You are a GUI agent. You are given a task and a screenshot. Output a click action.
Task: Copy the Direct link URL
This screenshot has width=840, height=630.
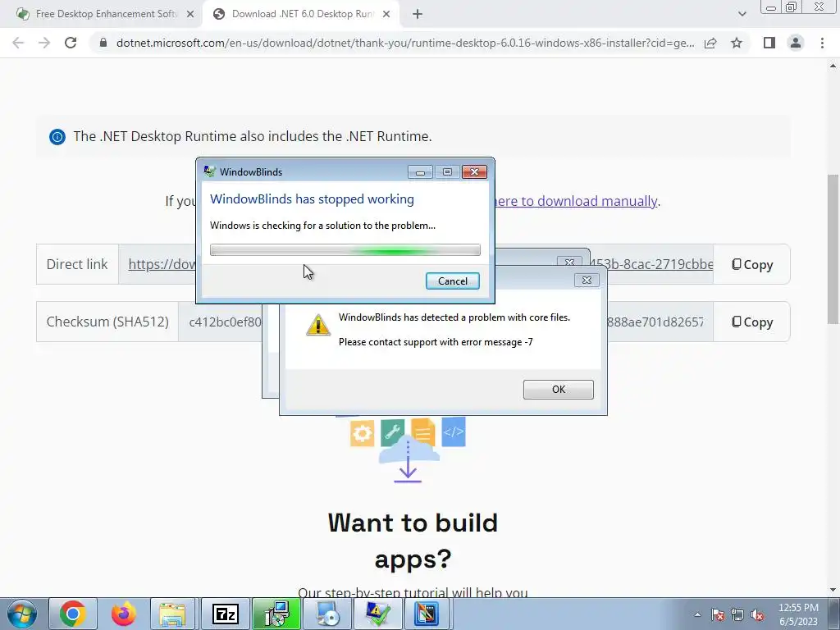coord(752,265)
